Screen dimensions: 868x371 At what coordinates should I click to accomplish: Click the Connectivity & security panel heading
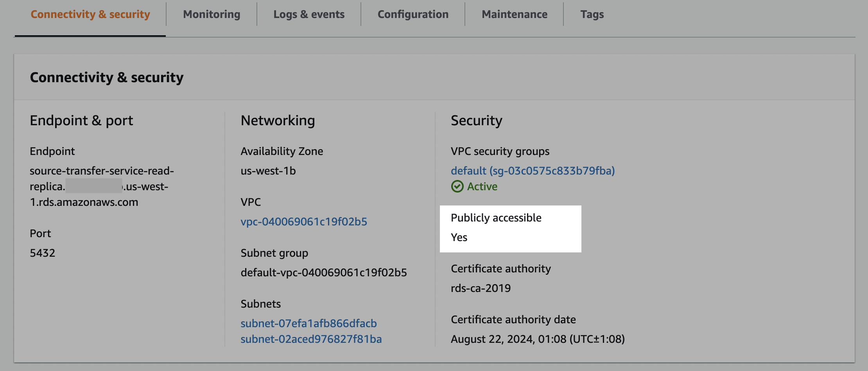(107, 77)
